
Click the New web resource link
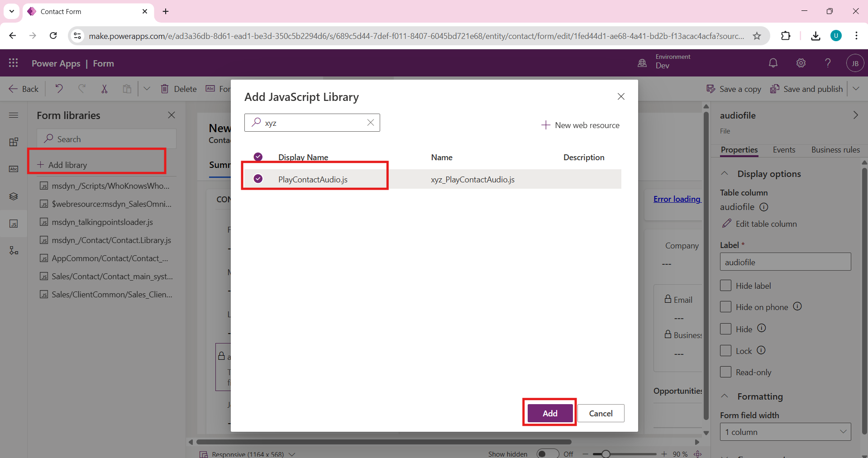coord(581,125)
